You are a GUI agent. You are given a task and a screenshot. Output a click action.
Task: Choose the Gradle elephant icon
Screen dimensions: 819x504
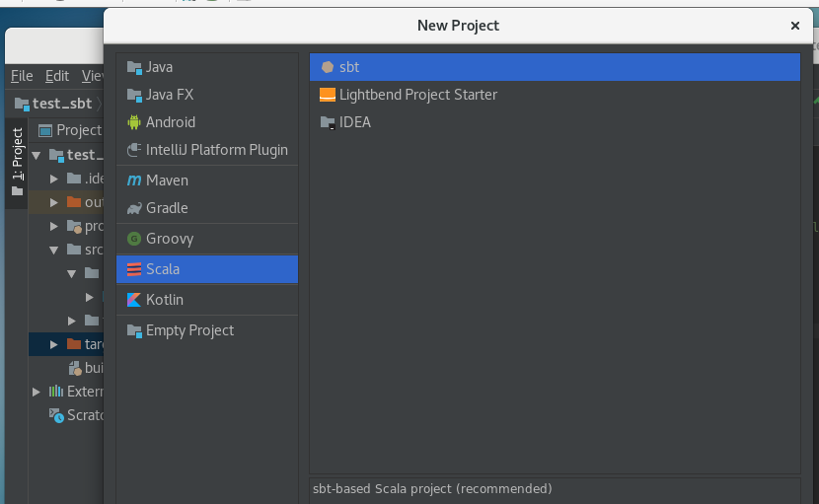point(134,208)
